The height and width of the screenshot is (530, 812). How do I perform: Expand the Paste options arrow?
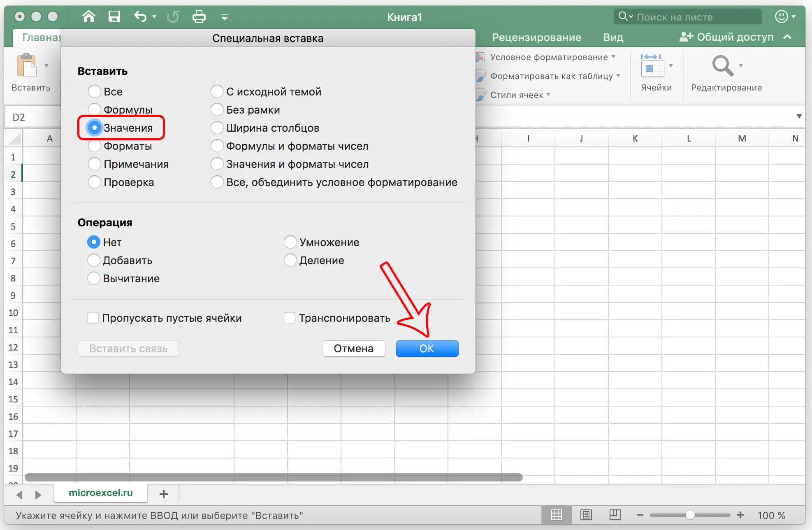(x=46, y=65)
